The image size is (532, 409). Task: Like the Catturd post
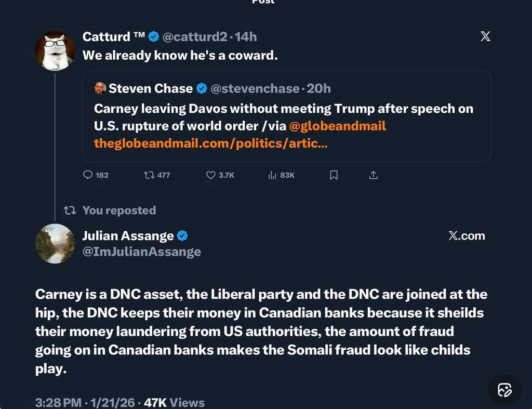pyautogui.click(x=210, y=175)
